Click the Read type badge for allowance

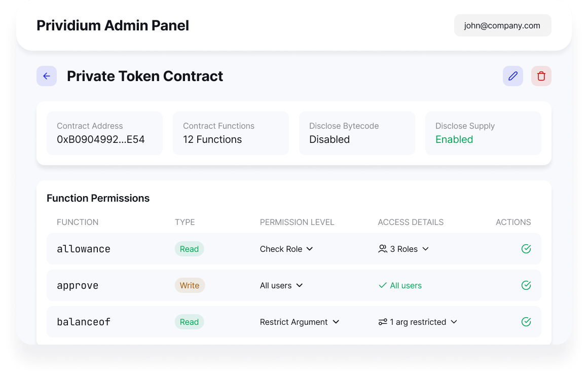(189, 249)
